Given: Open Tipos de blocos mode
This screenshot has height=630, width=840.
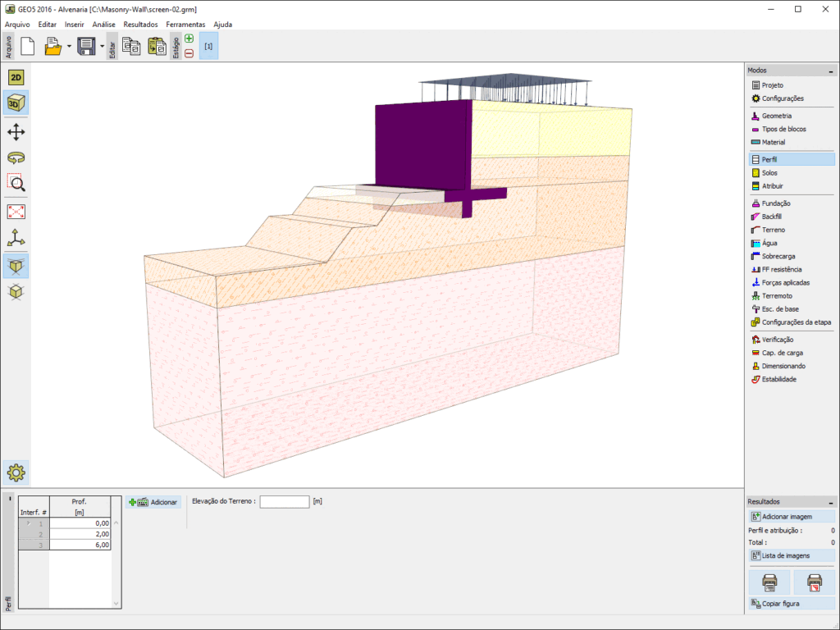Looking at the screenshot, I should click(x=792, y=129).
